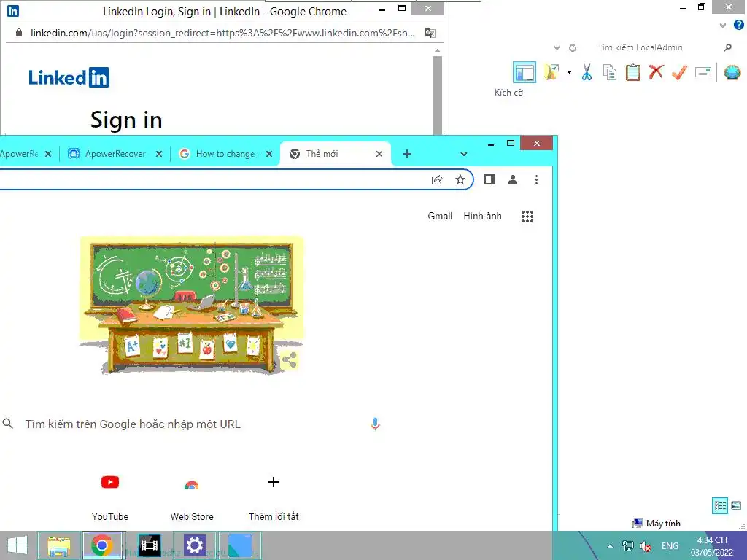Expand the dropdown arrow beside select icon
This screenshot has height=560, width=747.
569,72
